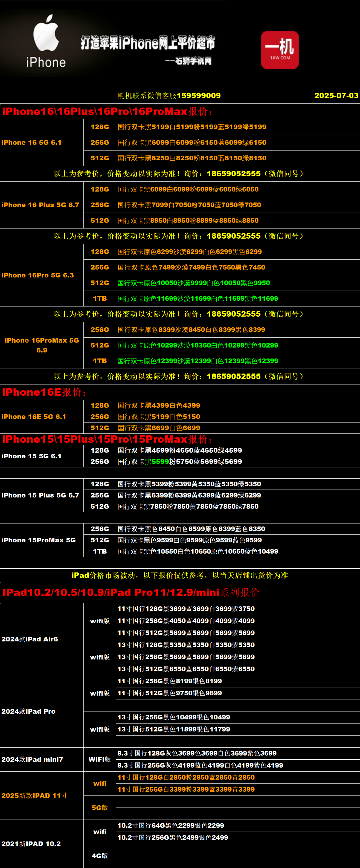Select iPhone 15 256G row with green 黑5599
This screenshot has height=868, width=360.
[238, 461]
